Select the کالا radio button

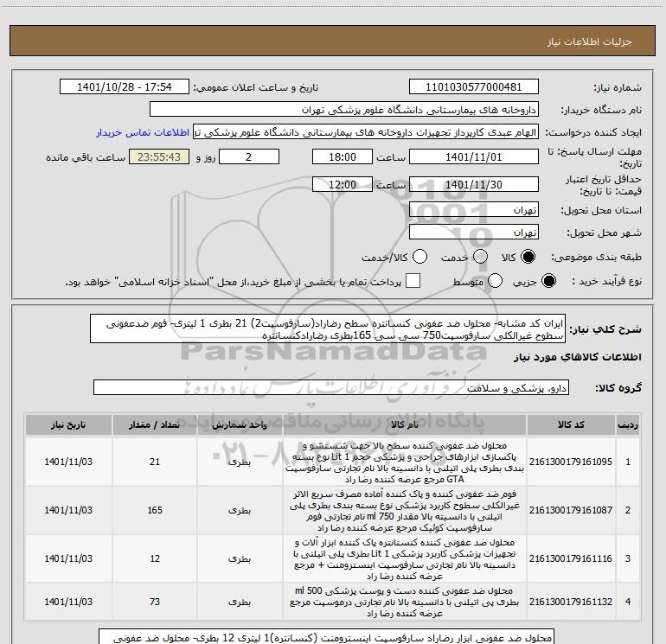(528, 257)
